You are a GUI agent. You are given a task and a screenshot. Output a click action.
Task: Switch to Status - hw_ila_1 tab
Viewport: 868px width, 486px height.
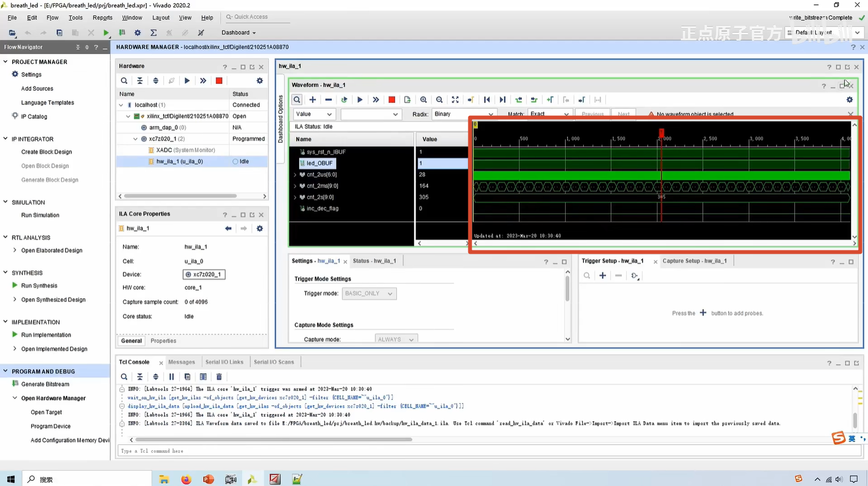pyautogui.click(x=374, y=261)
